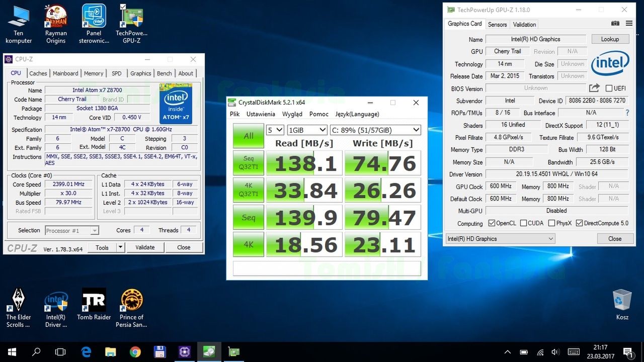Open the GPU-Z hamburger menu icon
The height and width of the screenshot is (362, 644).
point(629,24)
